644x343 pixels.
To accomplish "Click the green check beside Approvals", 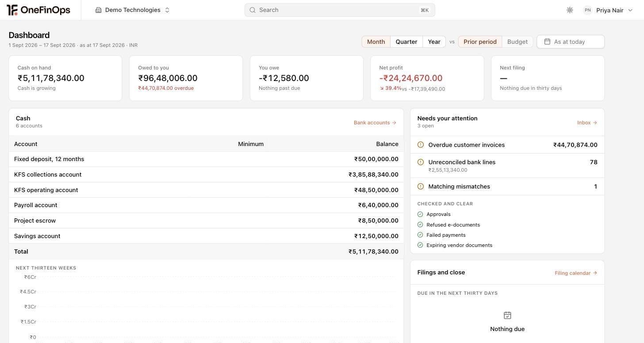I will point(420,214).
